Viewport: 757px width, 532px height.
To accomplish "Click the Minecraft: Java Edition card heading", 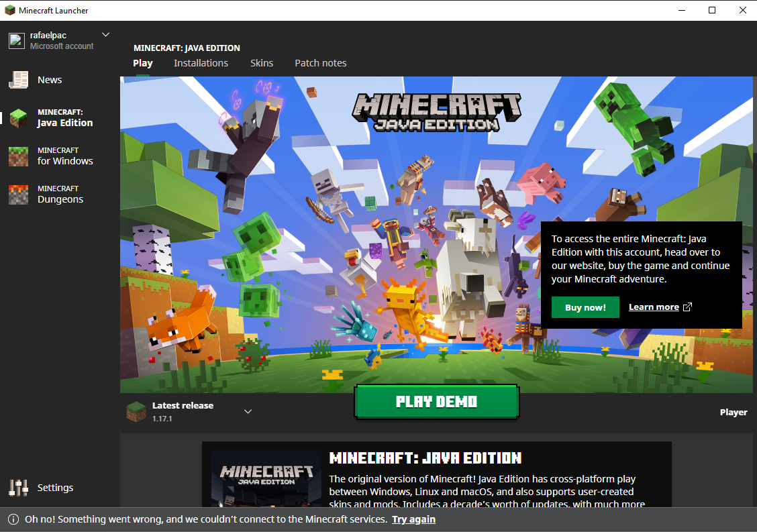I will 425,458.
